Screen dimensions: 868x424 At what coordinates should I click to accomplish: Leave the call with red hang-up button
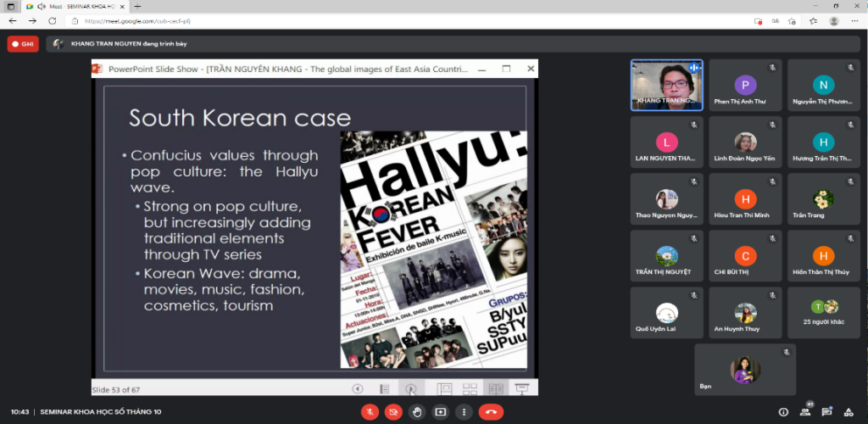pos(491,412)
